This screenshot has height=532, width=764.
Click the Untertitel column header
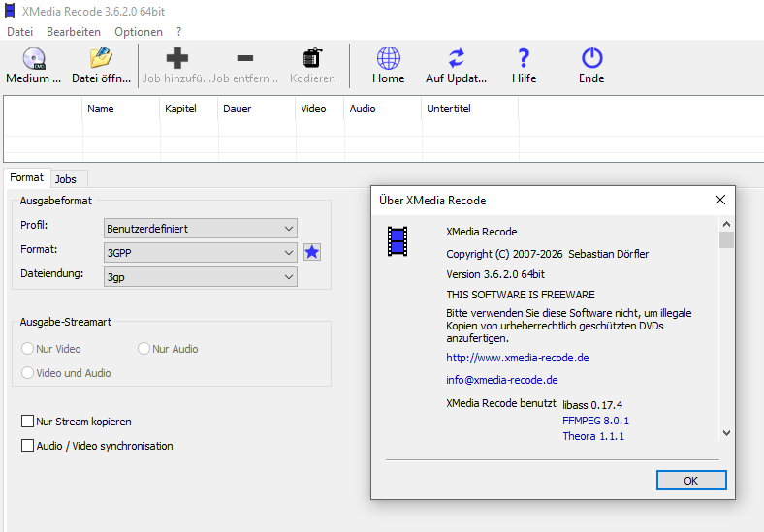[469, 109]
